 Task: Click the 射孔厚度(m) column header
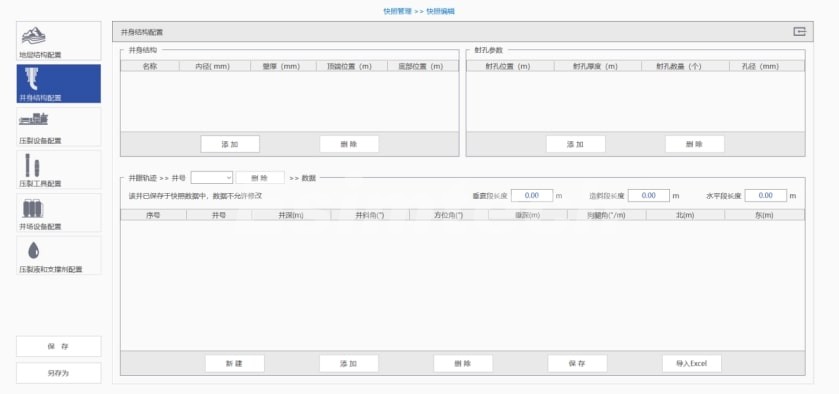click(598, 66)
